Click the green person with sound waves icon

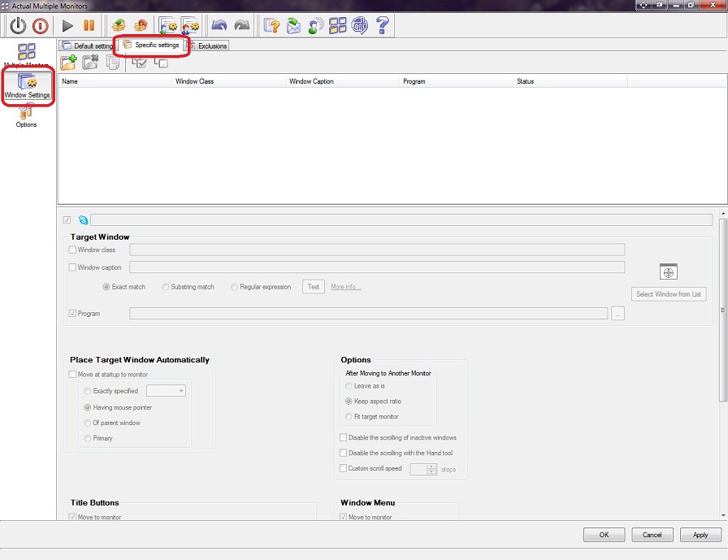click(x=316, y=25)
